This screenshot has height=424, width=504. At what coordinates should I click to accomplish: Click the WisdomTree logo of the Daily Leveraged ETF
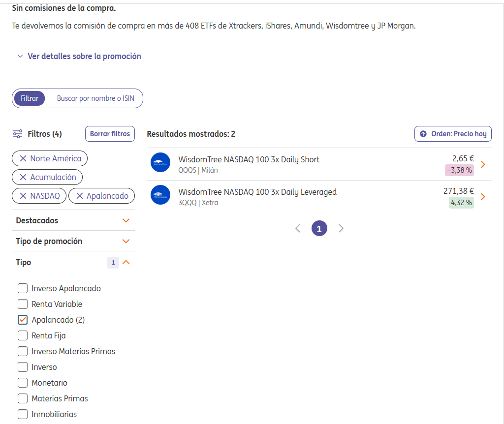click(x=160, y=195)
